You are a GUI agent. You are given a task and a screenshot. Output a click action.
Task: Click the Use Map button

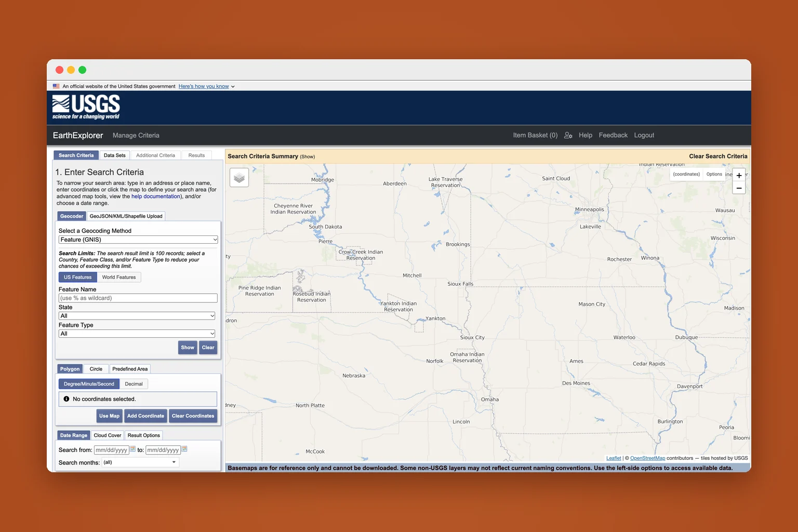tap(109, 416)
